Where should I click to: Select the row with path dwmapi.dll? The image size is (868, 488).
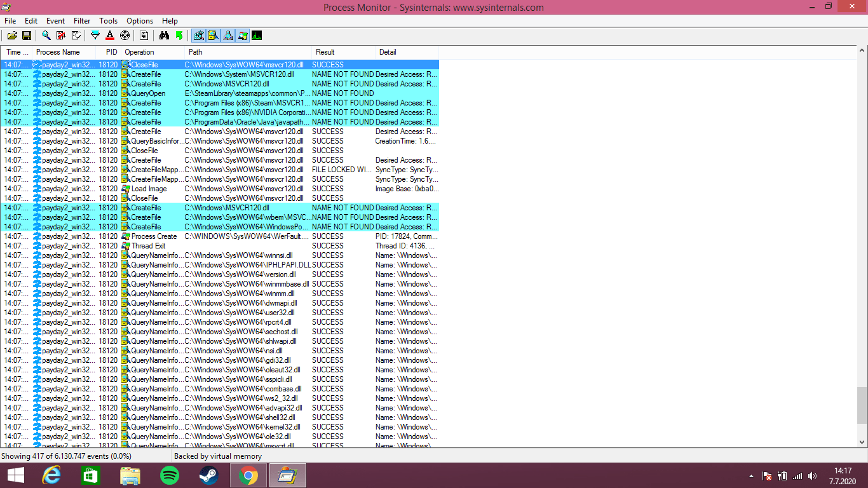point(220,303)
